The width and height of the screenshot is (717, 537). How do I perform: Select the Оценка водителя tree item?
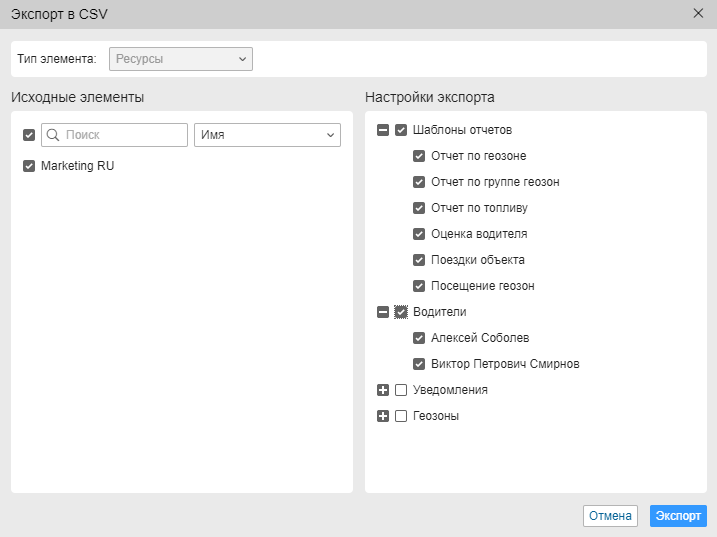[x=478, y=234]
